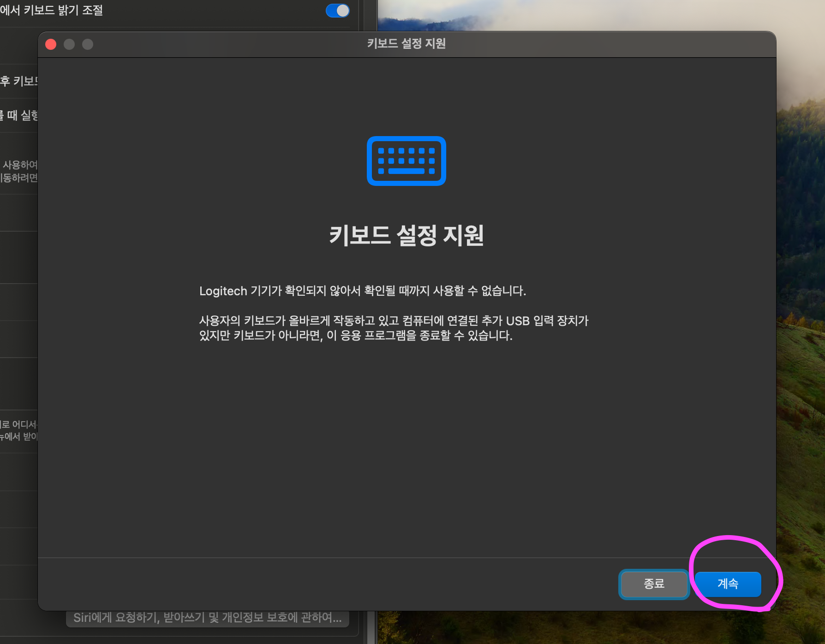Select the partially hidden 때 실행 settings row
Image resolution: width=825 pixels, height=644 pixels.
(18, 115)
